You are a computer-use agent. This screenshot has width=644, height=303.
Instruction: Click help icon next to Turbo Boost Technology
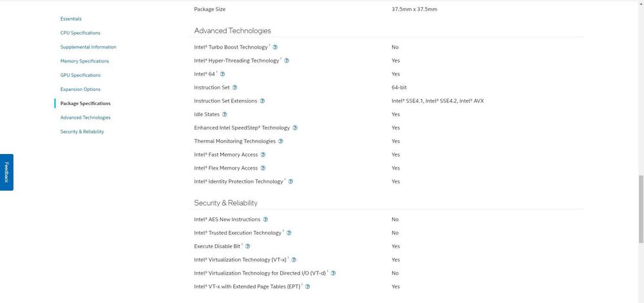275,47
